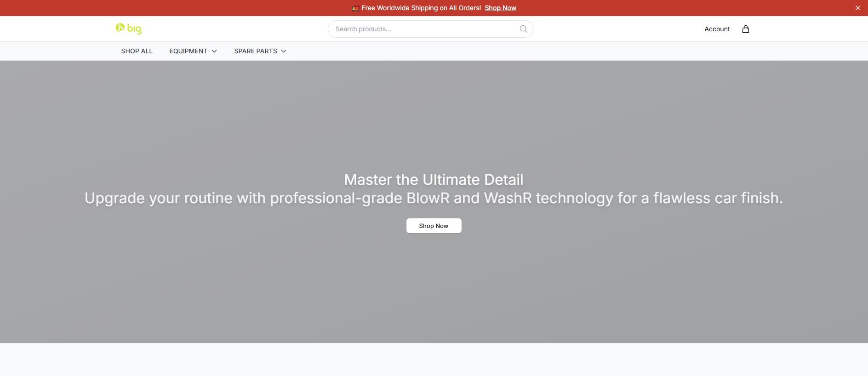Click the blank area below hero section
The image size is (868, 376).
434,359
